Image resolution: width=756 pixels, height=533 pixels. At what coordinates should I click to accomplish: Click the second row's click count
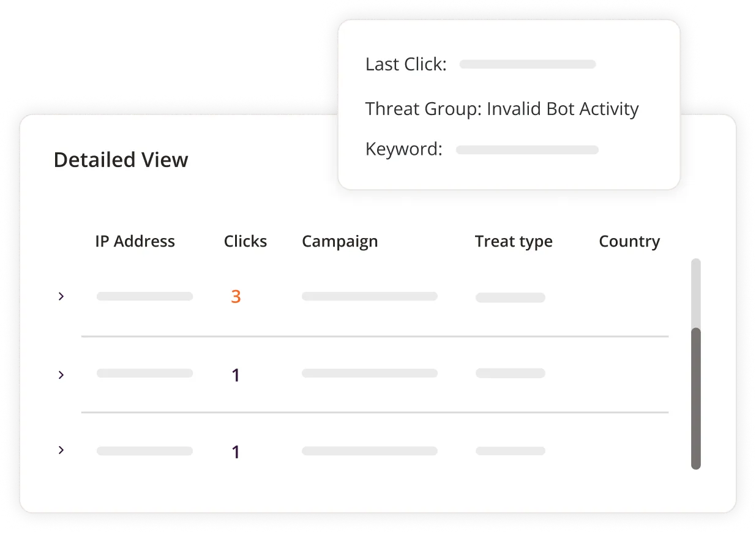tap(236, 375)
